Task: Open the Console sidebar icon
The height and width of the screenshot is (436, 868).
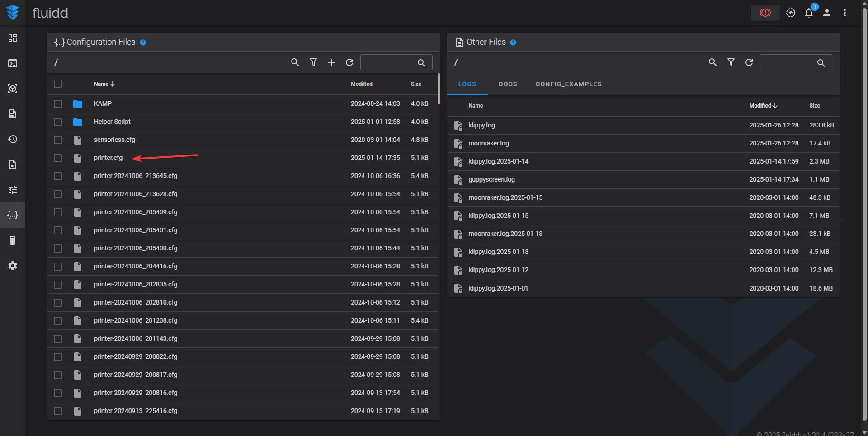Action: pyautogui.click(x=13, y=63)
